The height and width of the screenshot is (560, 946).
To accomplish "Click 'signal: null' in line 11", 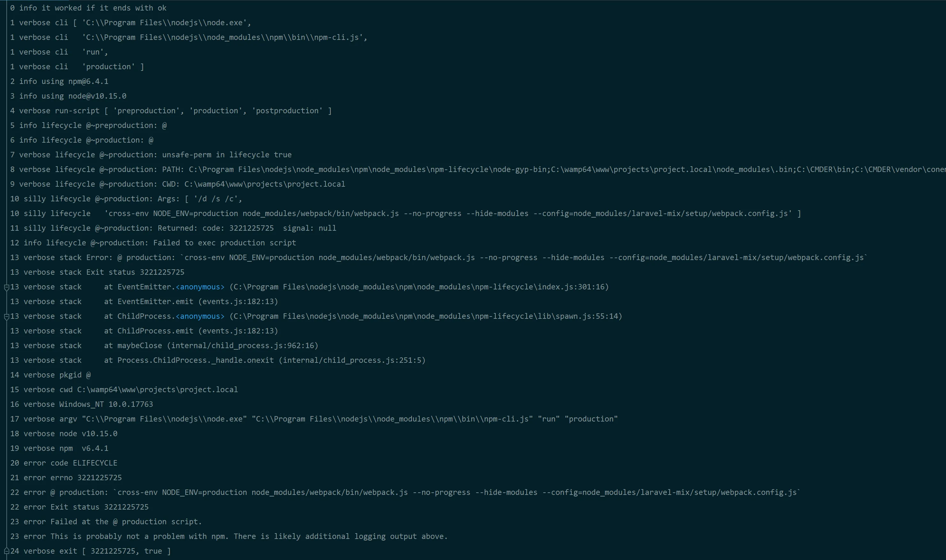I will pyautogui.click(x=309, y=228).
